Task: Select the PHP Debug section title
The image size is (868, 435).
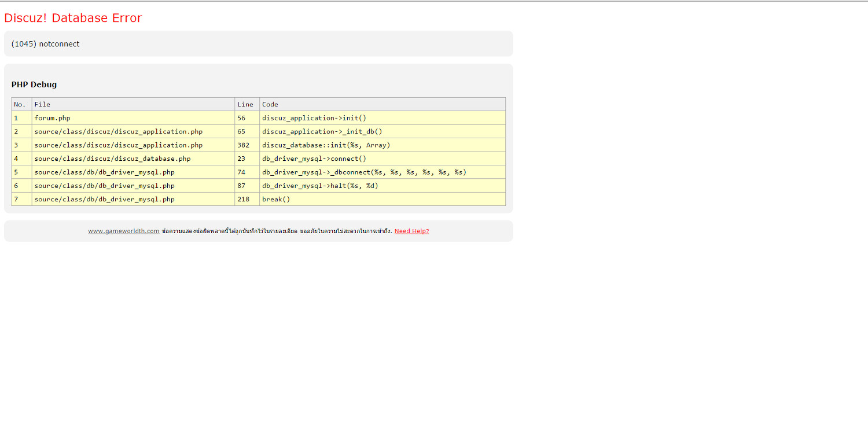Action: click(x=34, y=84)
